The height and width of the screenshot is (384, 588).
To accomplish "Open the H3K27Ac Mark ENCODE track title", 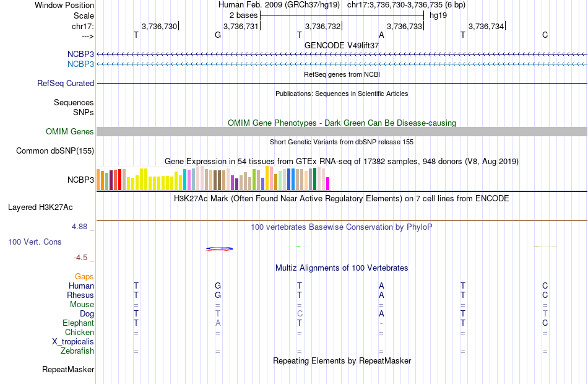I will [x=342, y=199].
